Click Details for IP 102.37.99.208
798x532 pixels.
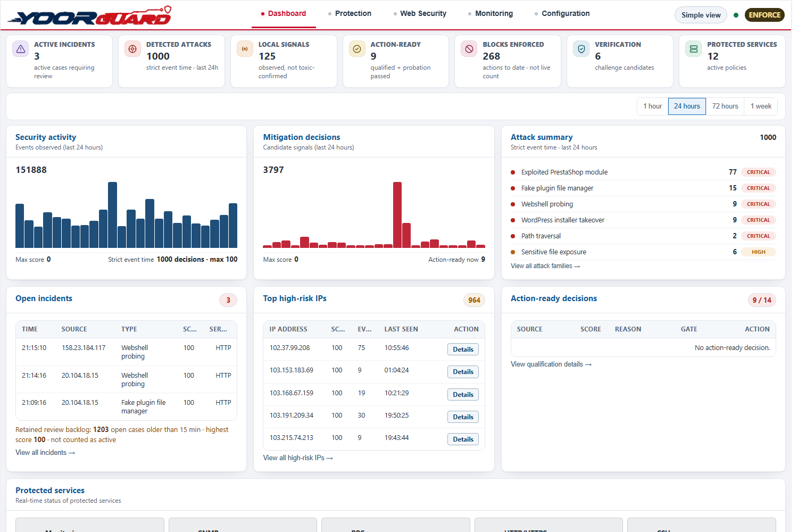pyautogui.click(x=463, y=350)
